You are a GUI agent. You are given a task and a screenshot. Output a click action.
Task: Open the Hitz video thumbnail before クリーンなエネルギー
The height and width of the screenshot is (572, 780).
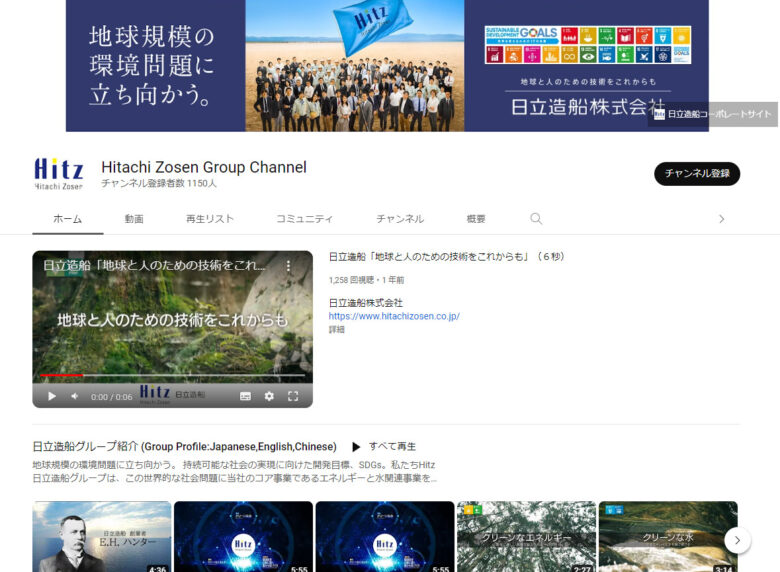pyautogui.click(x=385, y=537)
